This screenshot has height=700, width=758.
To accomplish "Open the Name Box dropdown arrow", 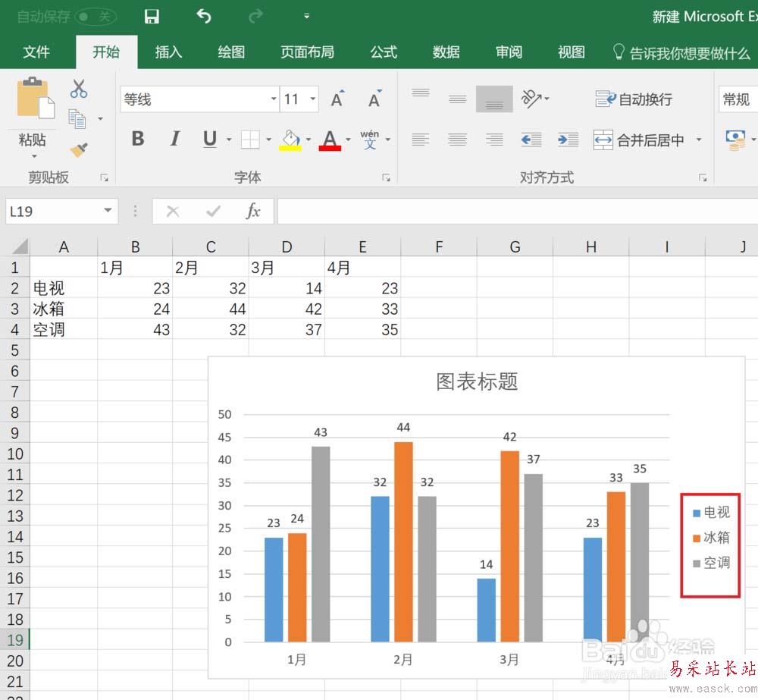I will click(x=108, y=212).
